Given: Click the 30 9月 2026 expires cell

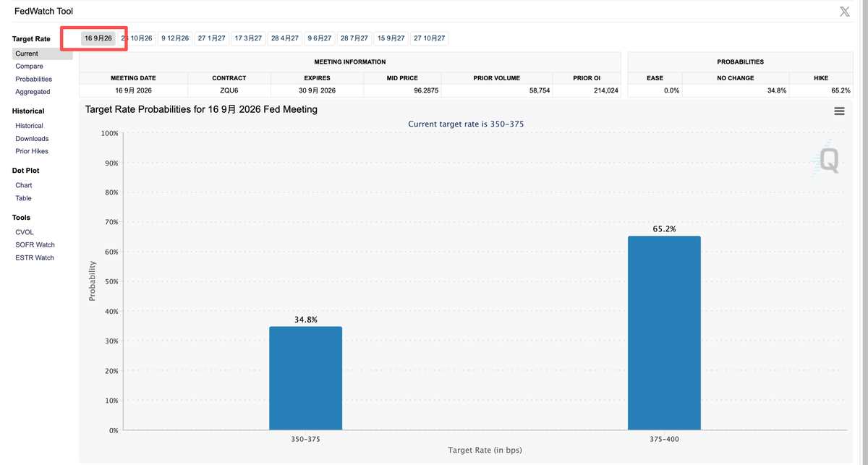Looking at the screenshot, I should [x=318, y=90].
